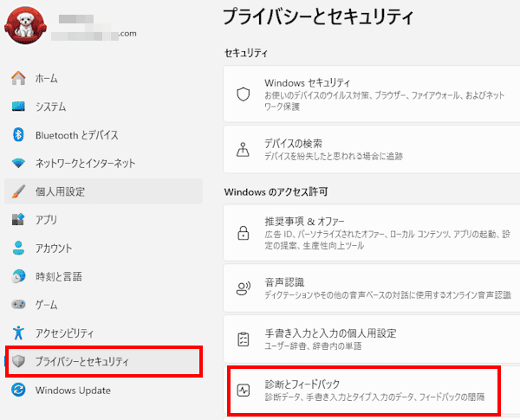Click the shield icon in Windows セキュリティ card
The image size is (520, 420).
[x=243, y=94]
